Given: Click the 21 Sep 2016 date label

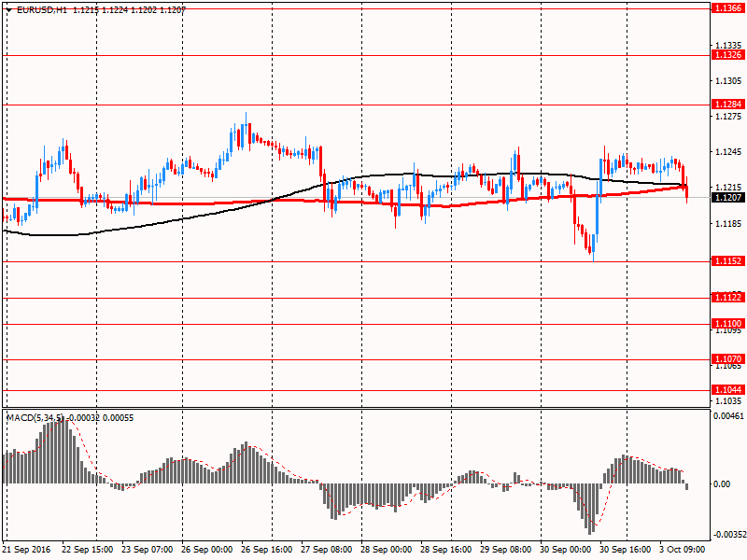Looking at the screenshot, I should [26, 550].
